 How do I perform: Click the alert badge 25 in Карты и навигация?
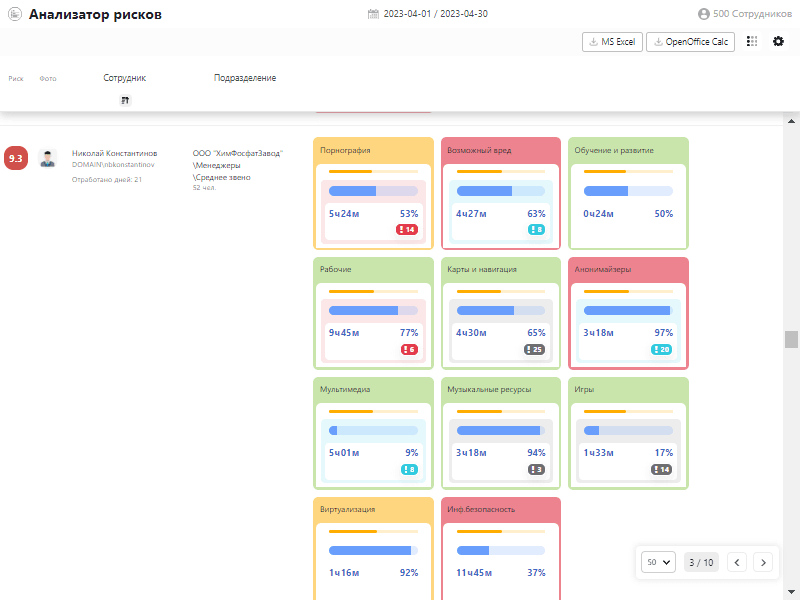tap(534, 350)
